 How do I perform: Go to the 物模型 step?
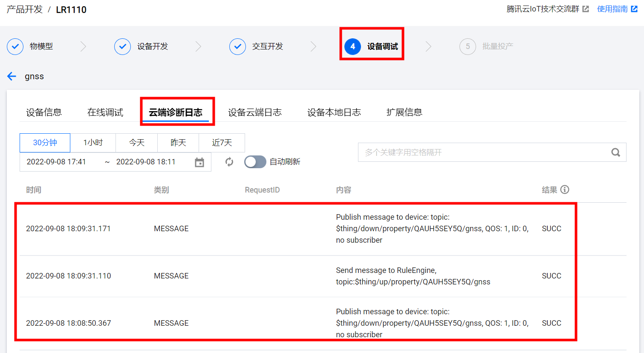point(41,46)
